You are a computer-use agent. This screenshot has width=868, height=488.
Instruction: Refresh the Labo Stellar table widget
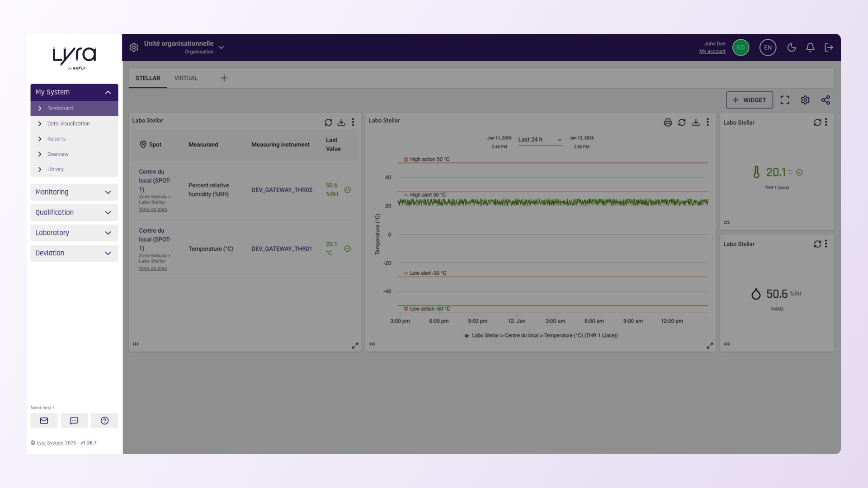[x=328, y=122]
